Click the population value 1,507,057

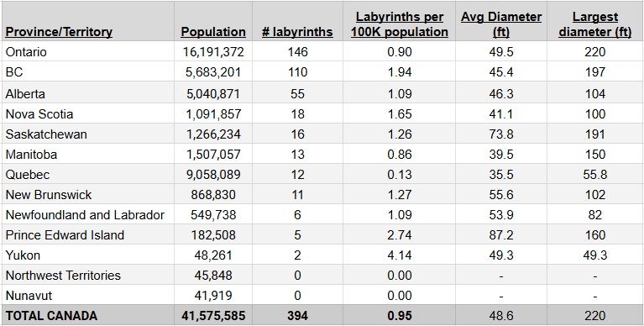coord(213,155)
